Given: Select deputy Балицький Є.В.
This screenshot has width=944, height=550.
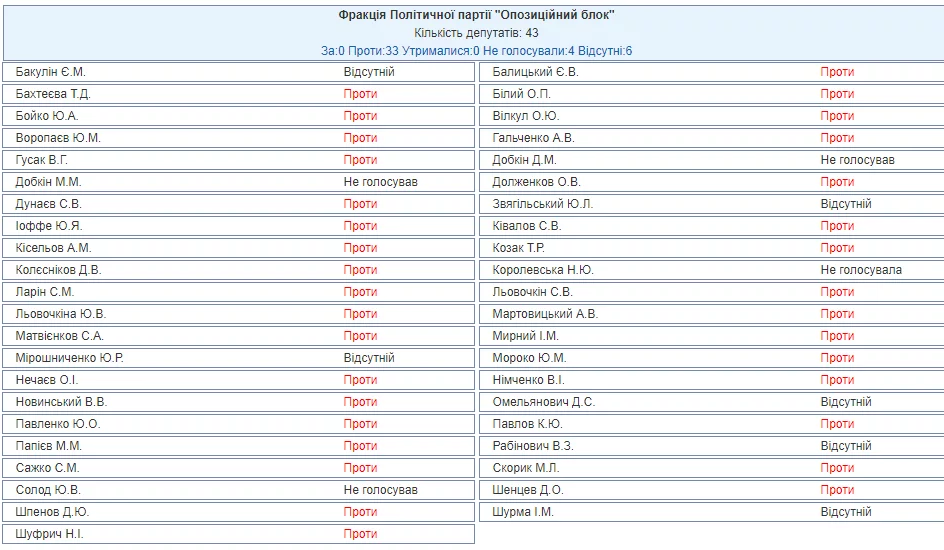Looking at the screenshot, I should click(535, 72).
